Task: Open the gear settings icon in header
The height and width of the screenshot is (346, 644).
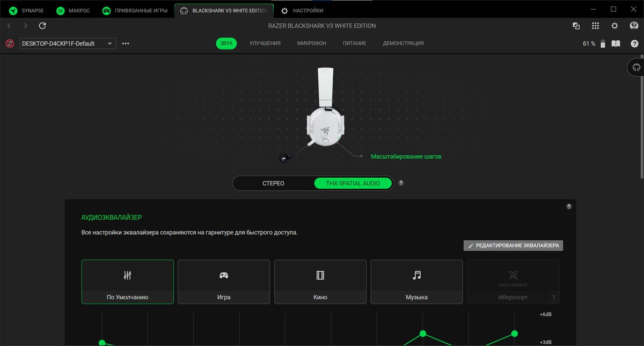Action: [614, 26]
